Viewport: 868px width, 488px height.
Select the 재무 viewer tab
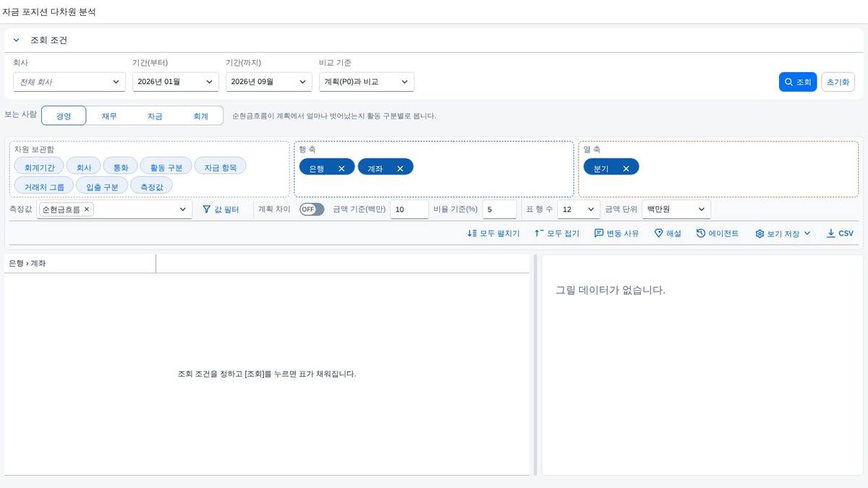tap(109, 116)
